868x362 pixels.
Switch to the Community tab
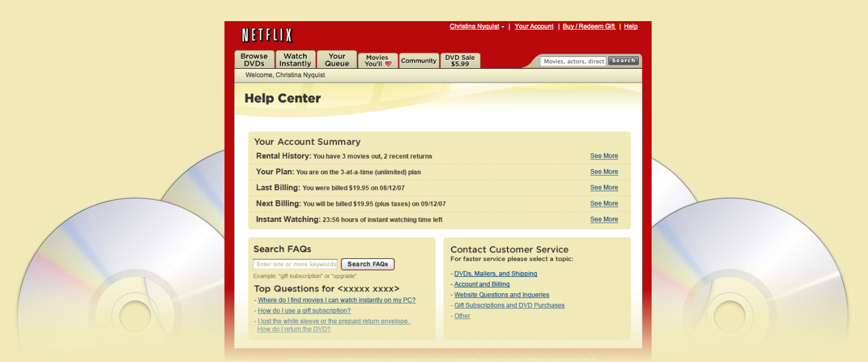(x=419, y=61)
